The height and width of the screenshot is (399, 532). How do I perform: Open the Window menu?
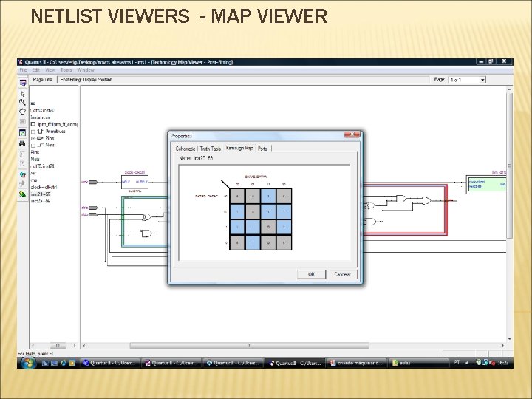pyautogui.click(x=86, y=70)
